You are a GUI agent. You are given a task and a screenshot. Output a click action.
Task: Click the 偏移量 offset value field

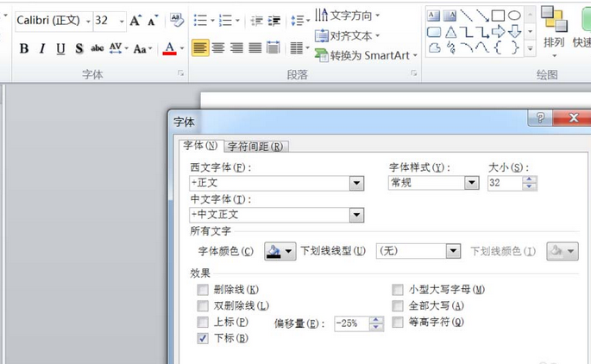[x=352, y=323]
